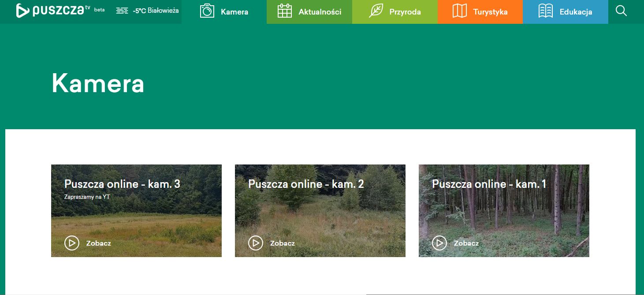The image size is (644, 295).
Task: Click the camera icon in the Kamera tab
Action: pyautogui.click(x=207, y=11)
